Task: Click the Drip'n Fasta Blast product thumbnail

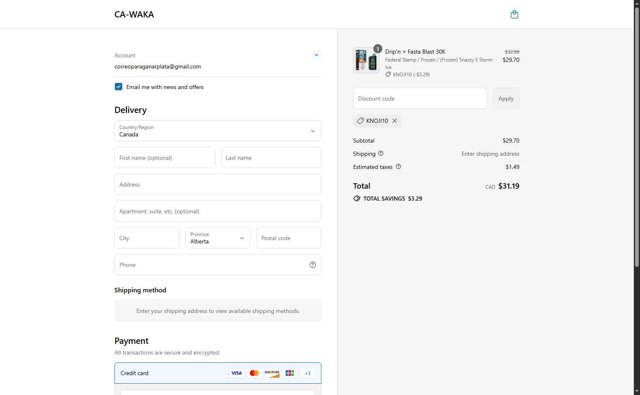Action: (366, 60)
